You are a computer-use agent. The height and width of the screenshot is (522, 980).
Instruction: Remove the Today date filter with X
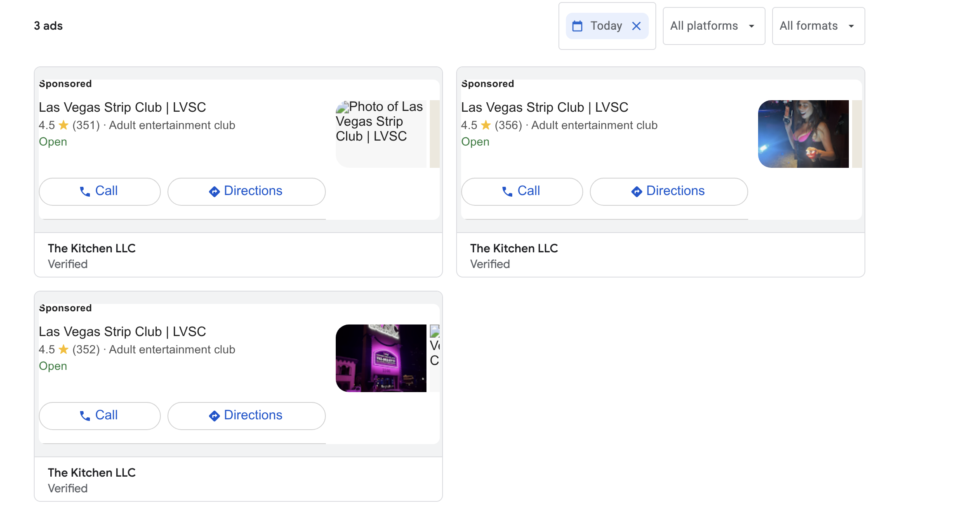coord(636,26)
